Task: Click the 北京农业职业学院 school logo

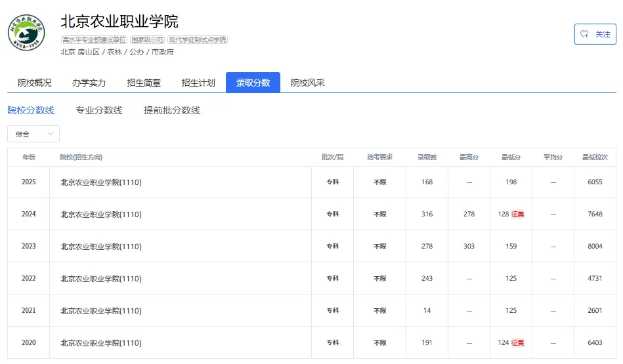Action: 26,33
